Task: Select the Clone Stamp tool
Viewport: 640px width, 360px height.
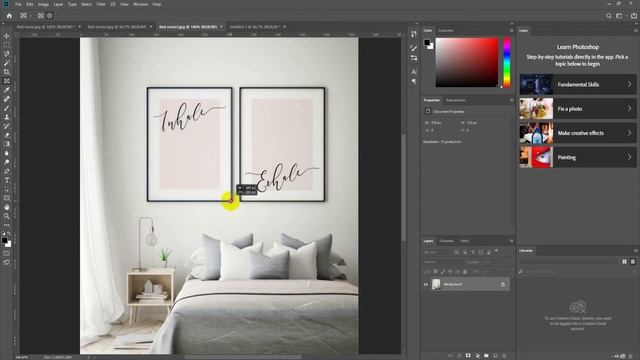Action: pyautogui.click(x=7, y=117)
